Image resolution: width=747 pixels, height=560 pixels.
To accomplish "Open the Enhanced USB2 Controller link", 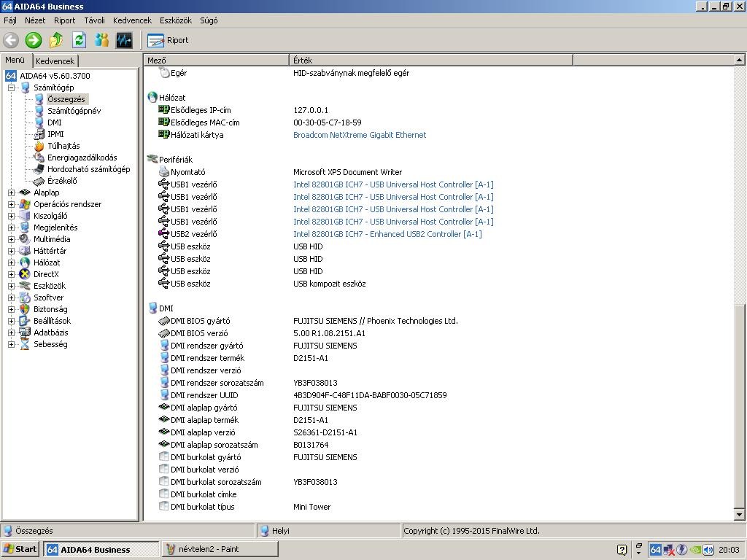I will pyautogui.click(x=387, y=234).
